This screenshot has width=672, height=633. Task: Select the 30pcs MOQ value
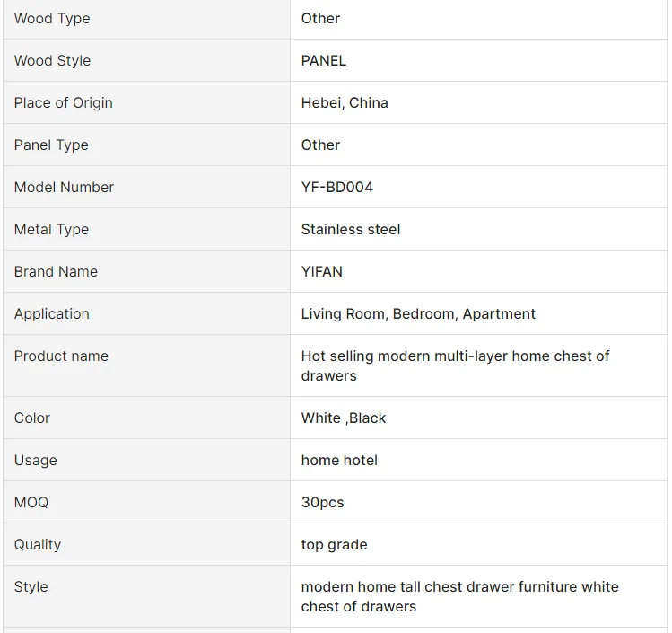click(x=322, y=503)
